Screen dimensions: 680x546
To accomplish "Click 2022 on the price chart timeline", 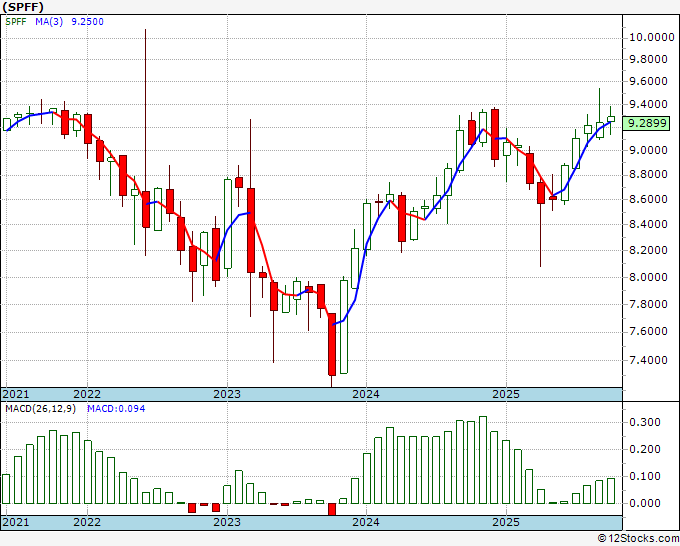I will tap(87, 394).
